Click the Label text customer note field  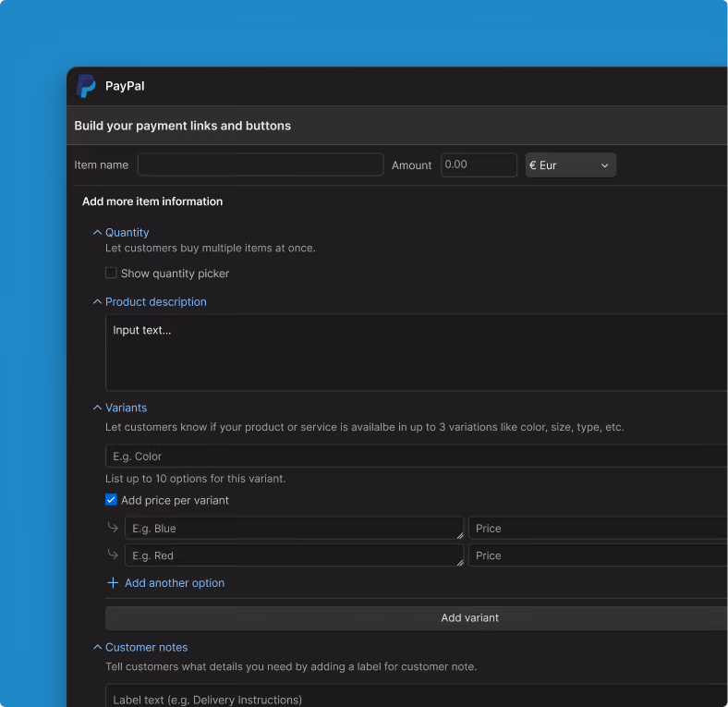point(417,695)
